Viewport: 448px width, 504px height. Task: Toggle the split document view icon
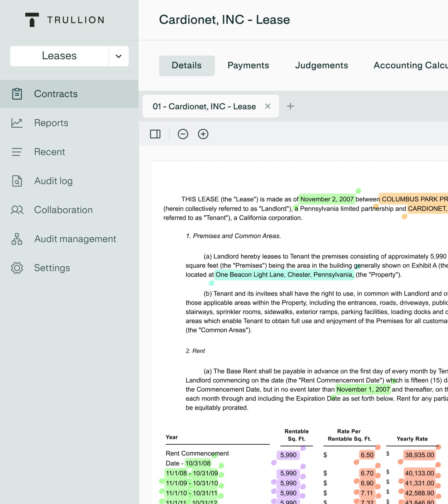[x=155, y=134]
